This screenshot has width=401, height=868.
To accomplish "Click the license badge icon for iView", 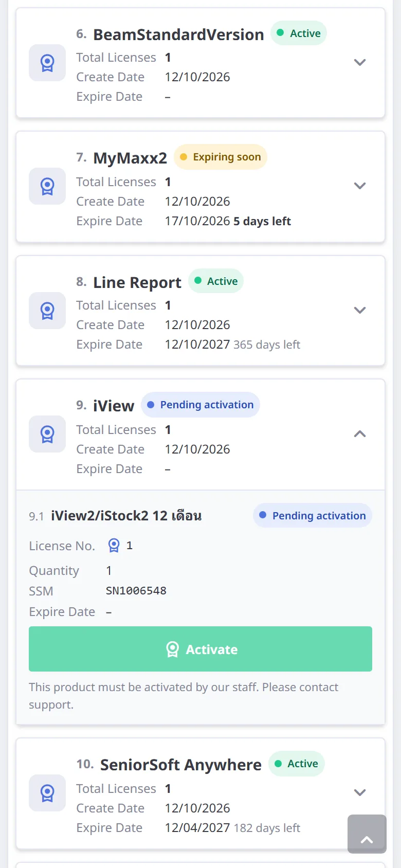I will [47, 434].
